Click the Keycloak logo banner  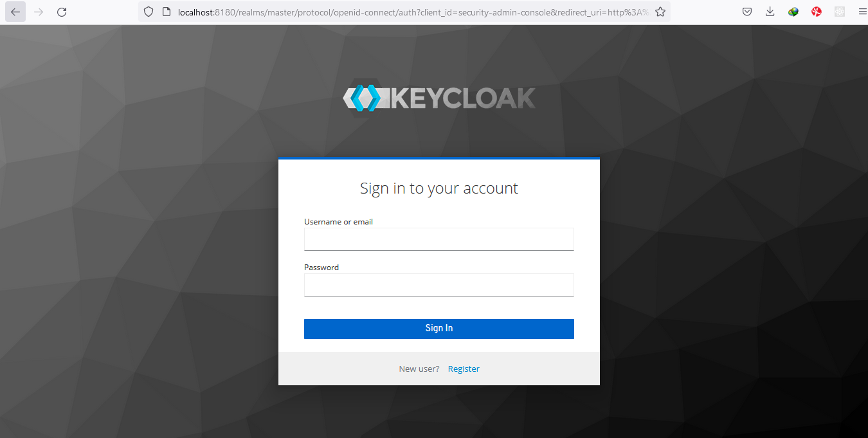pyautogui.click(x=439, y=98)
